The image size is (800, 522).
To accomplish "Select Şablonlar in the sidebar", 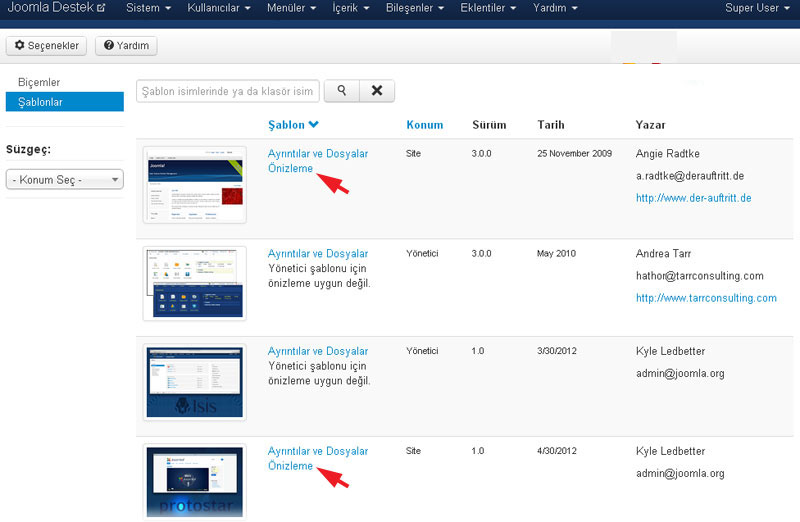I will [65, 102].
